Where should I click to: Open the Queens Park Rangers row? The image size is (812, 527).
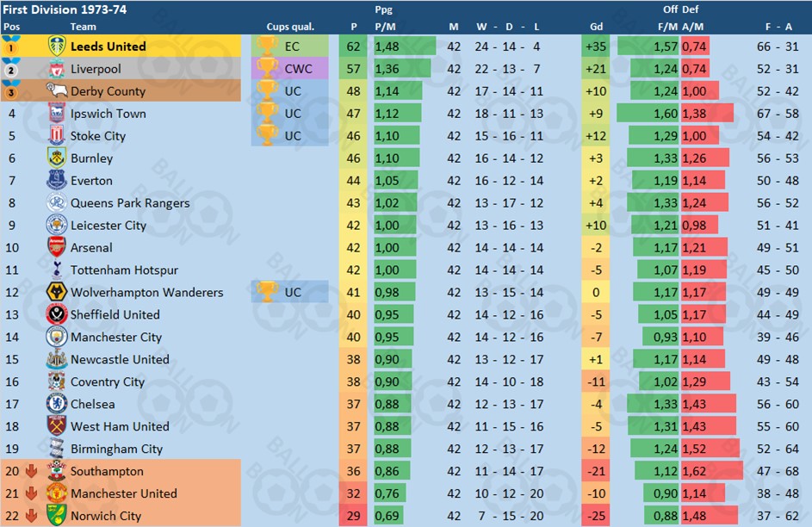tap(406, 203)
